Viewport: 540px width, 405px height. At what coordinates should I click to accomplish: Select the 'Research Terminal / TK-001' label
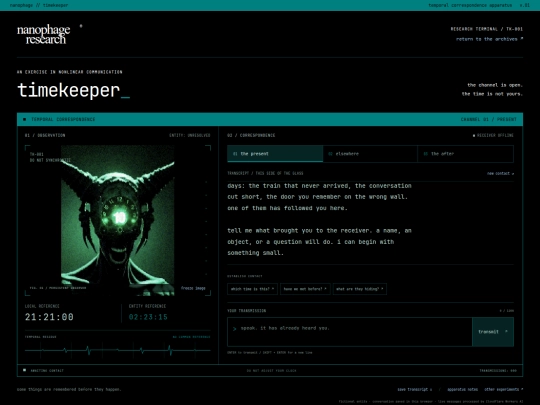point(487,29)
